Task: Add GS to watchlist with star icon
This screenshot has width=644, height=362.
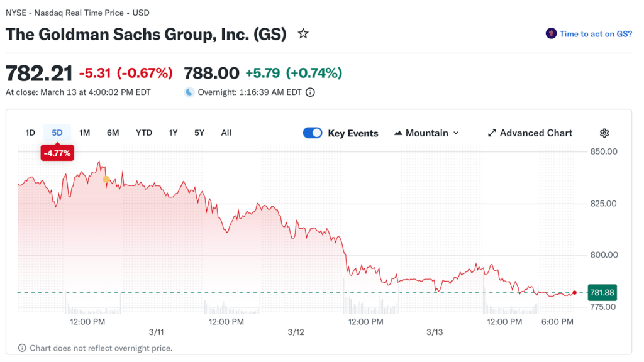Action: click(x=303, y=34)
